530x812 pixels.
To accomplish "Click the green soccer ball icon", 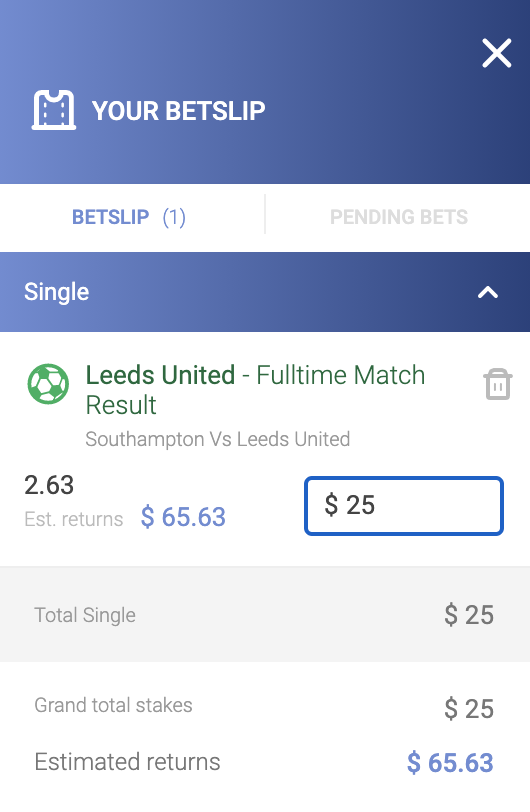I will coord(48,384).
